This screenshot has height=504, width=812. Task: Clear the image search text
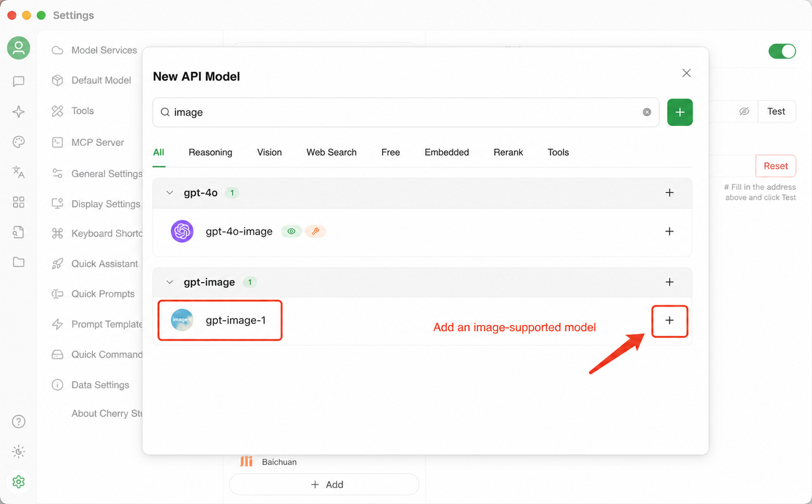click(647, 112)
